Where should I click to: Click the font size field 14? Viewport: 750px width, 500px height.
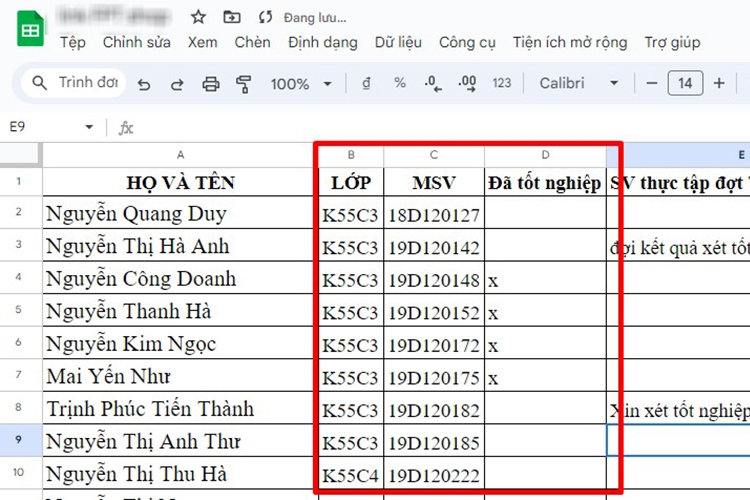pos(685,83)
